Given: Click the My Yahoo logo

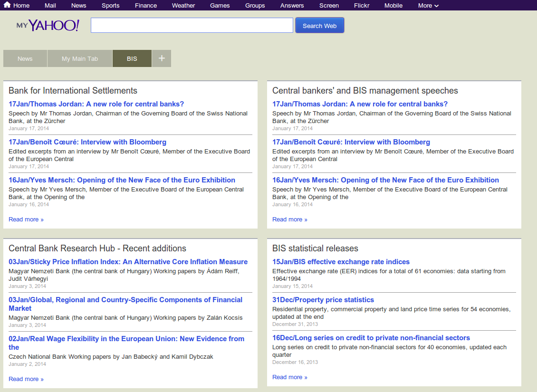Looking at the screenshot, I should (48, 26).
